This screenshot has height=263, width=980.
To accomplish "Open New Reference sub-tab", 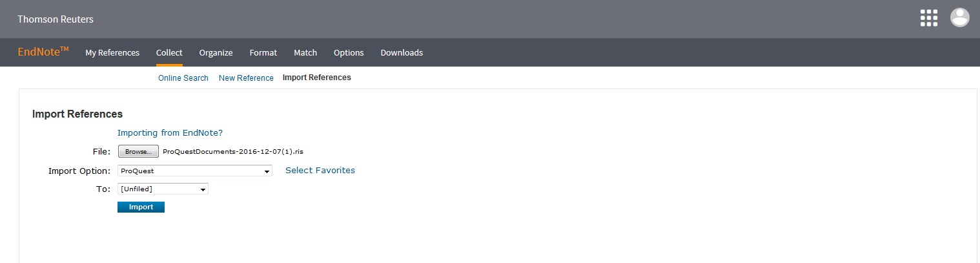I will (246, 78).
